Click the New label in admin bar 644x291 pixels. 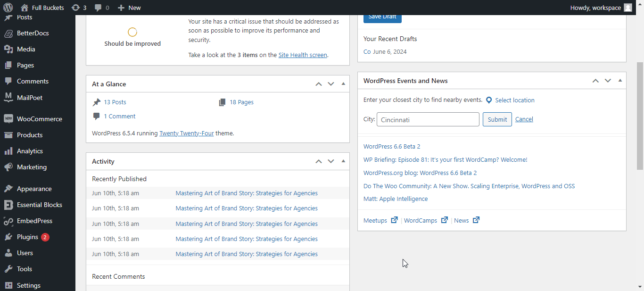coord(134,8)
